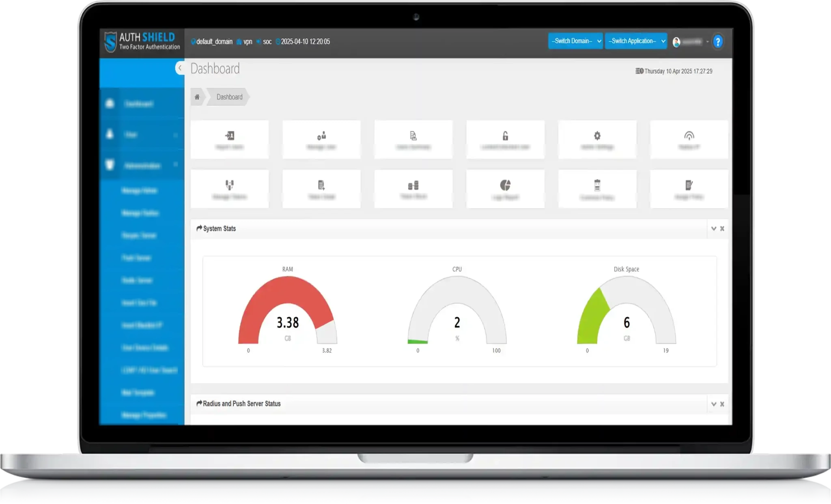
Task: Click the home breadcrumb icon
Action: click(x=197, y=97)
